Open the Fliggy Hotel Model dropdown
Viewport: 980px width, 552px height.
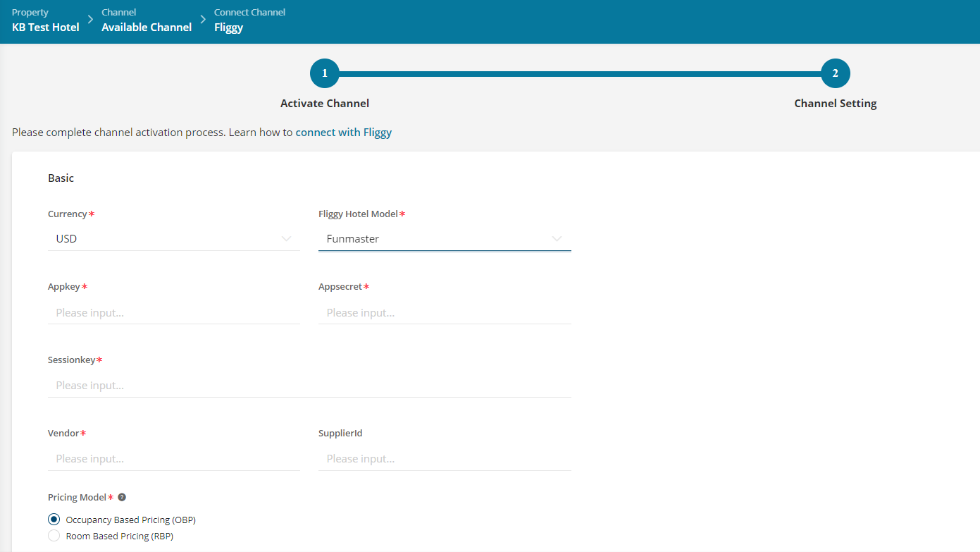click(445, 239)
